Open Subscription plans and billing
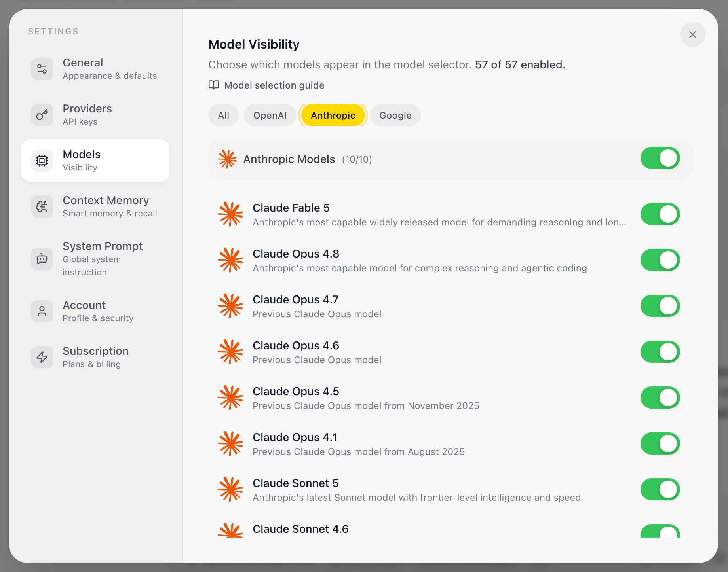This screenshot has width=728, height=572. (95, 357)
